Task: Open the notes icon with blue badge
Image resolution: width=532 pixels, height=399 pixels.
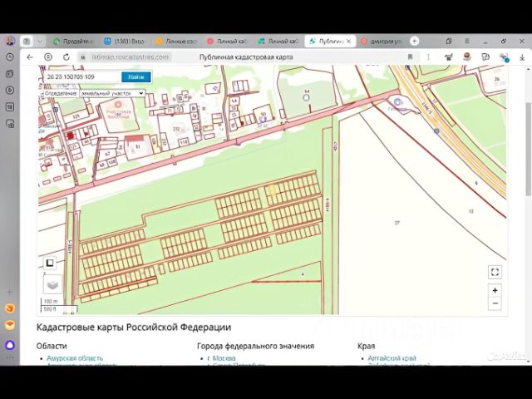Action: click(505, 57)
